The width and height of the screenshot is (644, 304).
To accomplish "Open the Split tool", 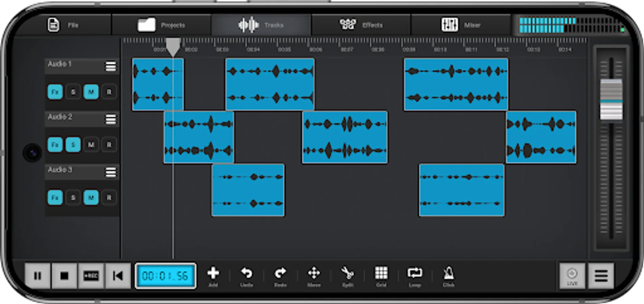I will tap(348, 274).
